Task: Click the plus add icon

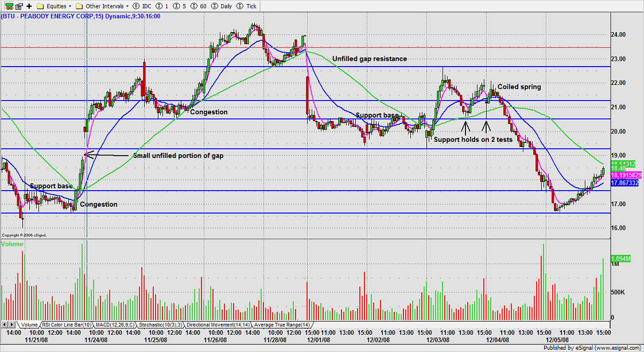Action: (x=29, y=6)
